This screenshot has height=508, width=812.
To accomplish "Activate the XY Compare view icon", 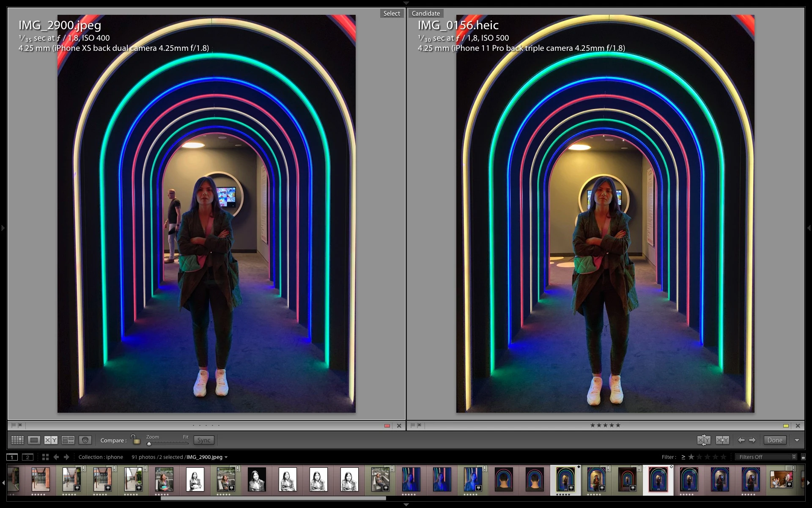I will pos(51,440).
